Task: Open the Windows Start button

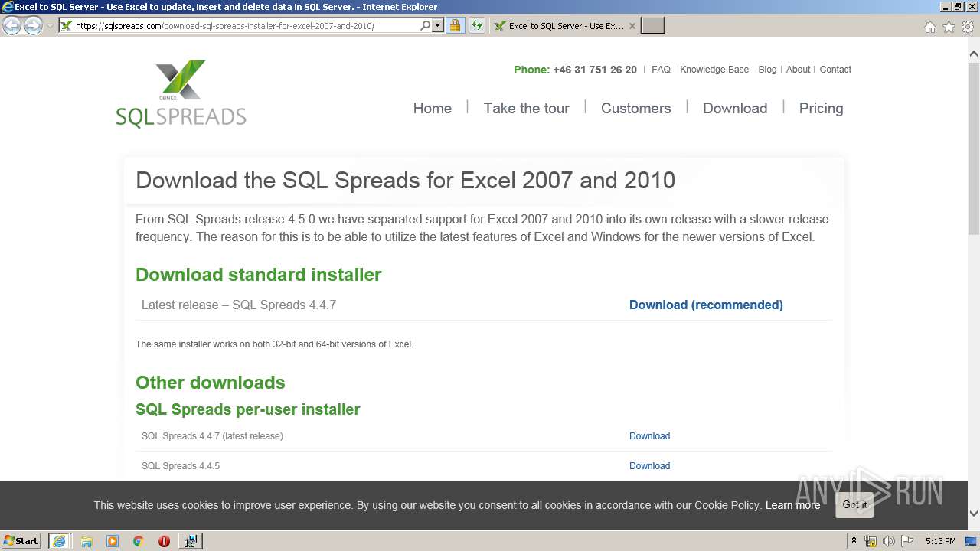Action: (21, 540)
